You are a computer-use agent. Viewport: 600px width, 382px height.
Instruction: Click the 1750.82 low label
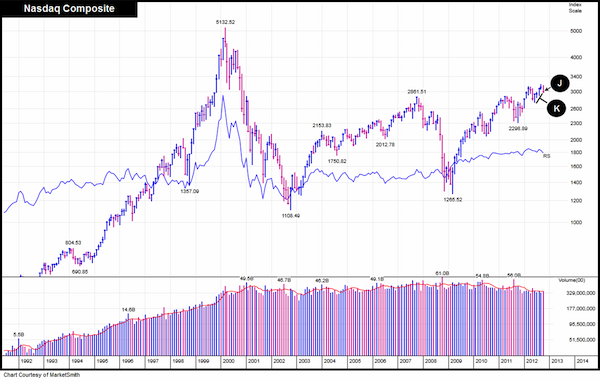(x=337, y=161)
